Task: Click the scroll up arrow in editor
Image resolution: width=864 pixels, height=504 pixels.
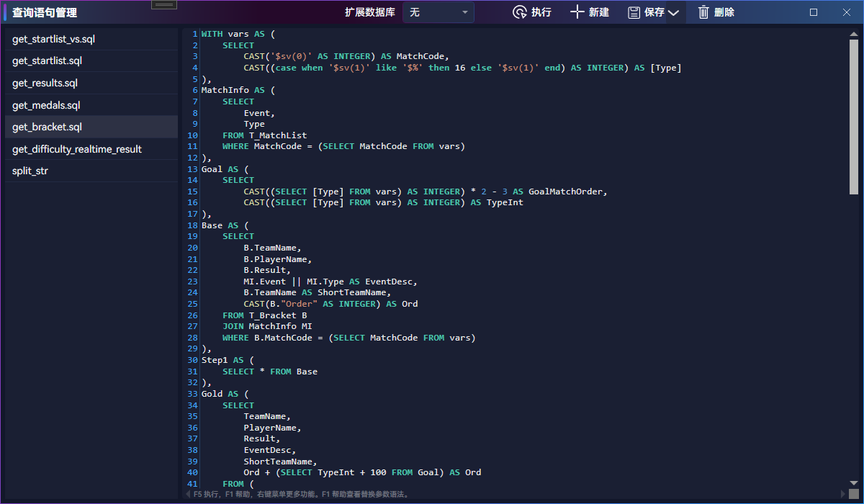Action: 854,33
